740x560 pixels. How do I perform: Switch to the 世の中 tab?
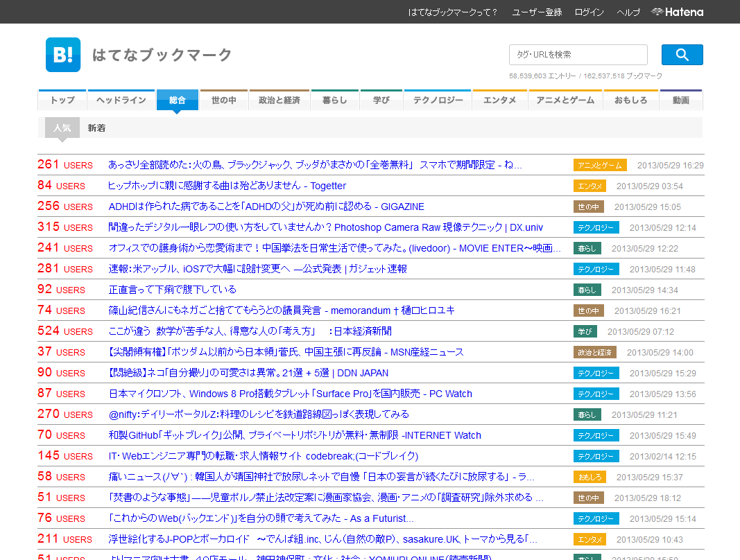[224, 100]
